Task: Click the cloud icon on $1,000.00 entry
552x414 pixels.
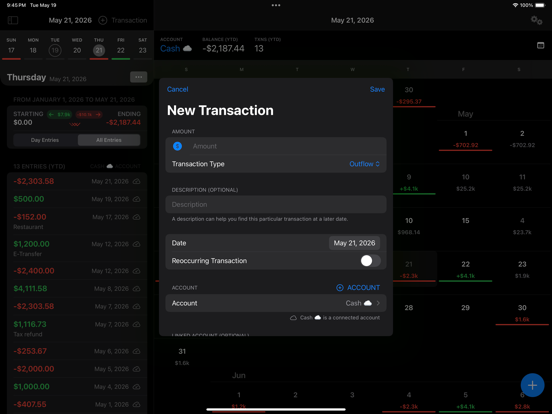Action: [137, 387]
